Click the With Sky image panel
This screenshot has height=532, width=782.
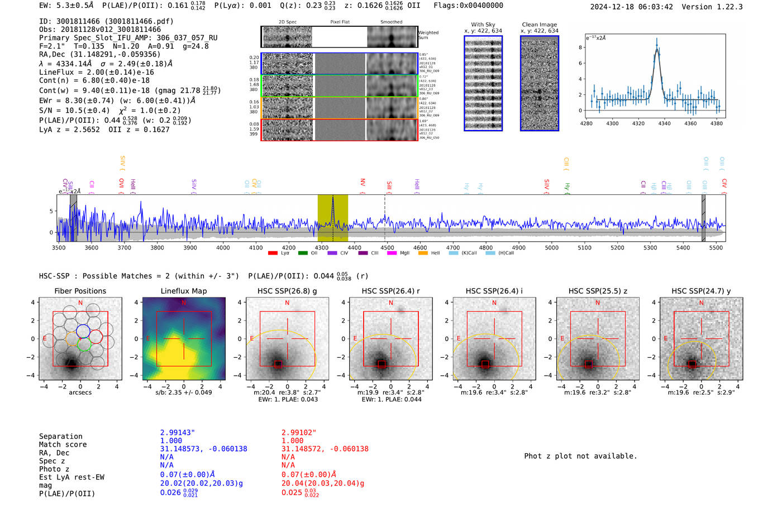pyautogui.click(x=483, y=83)
